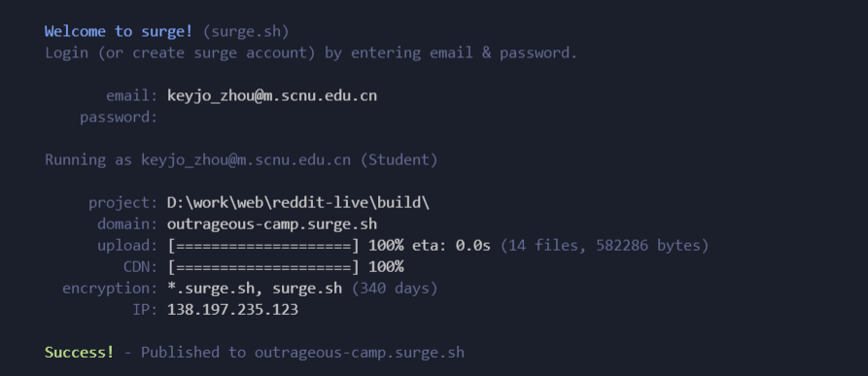Click the 'Running as' account line

(241, 160)
